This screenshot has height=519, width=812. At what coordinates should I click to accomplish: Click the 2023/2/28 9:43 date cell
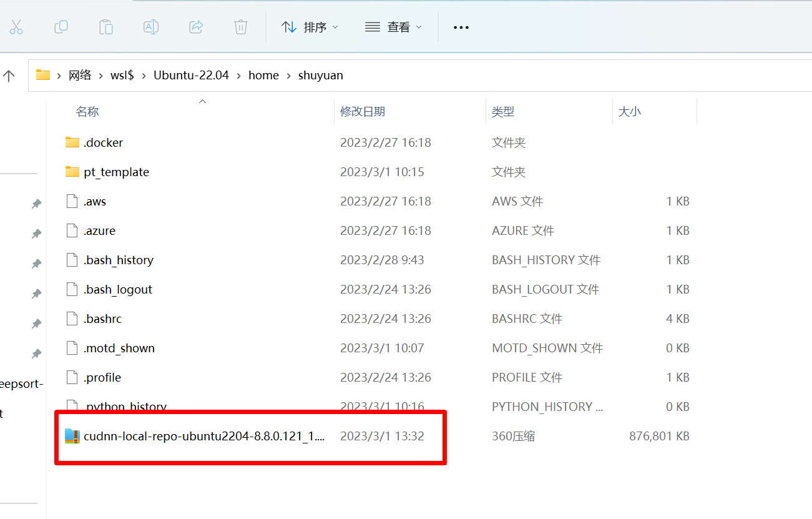382,260
